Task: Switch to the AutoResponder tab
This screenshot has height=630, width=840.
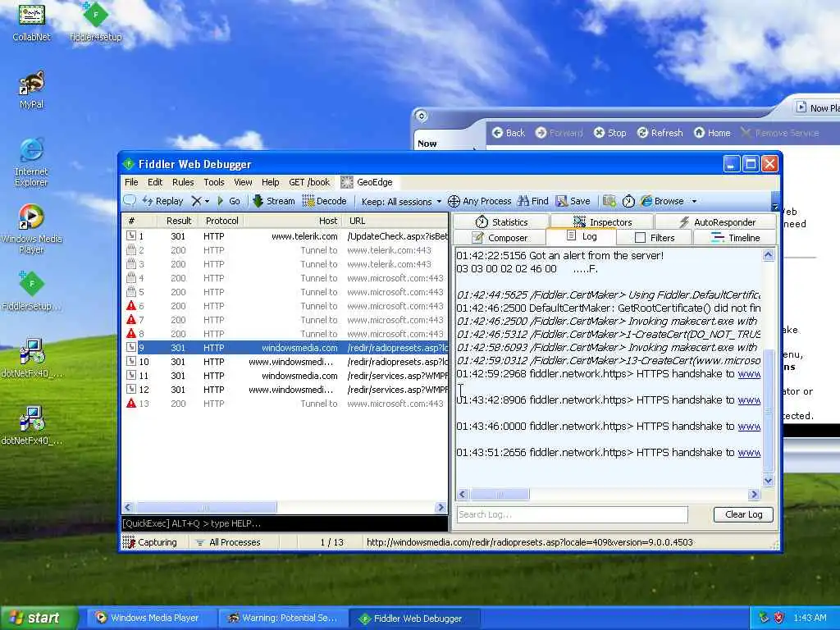Action: (716, 221)
